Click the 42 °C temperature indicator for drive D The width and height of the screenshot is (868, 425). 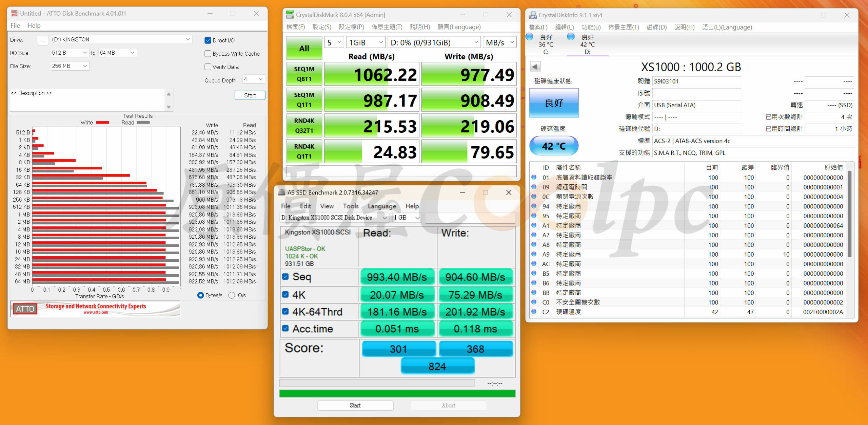[554, 146]
